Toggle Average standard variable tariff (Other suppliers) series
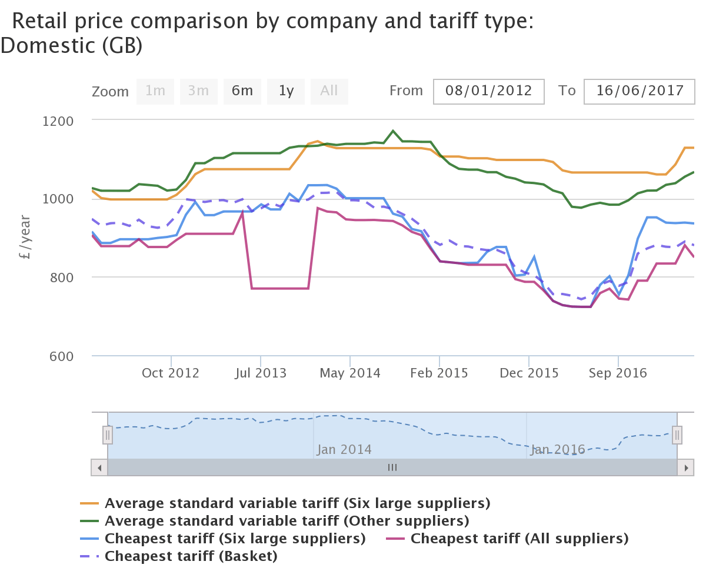This screenshot has height=588, width=706. (x=287, y=521)
